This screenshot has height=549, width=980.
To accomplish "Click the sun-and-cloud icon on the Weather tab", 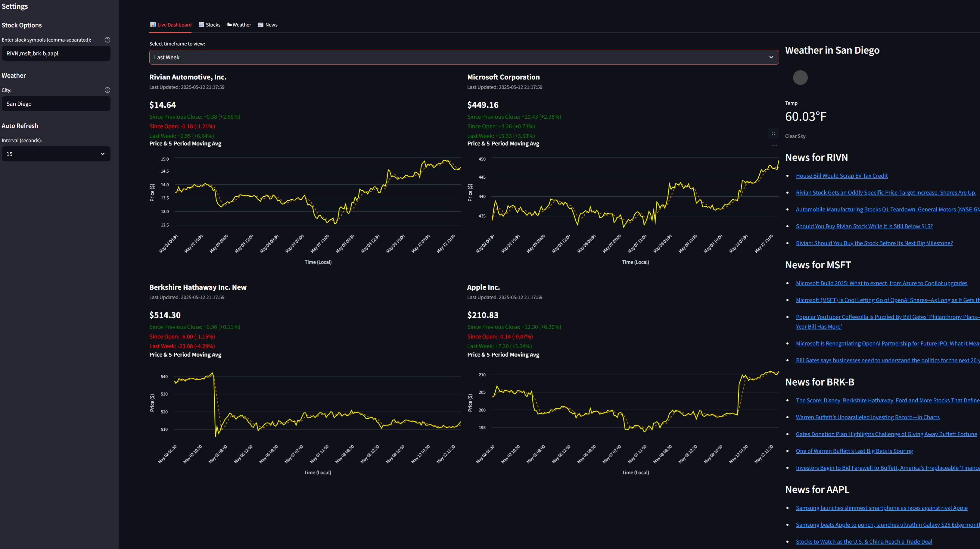I will coord(229,24).
